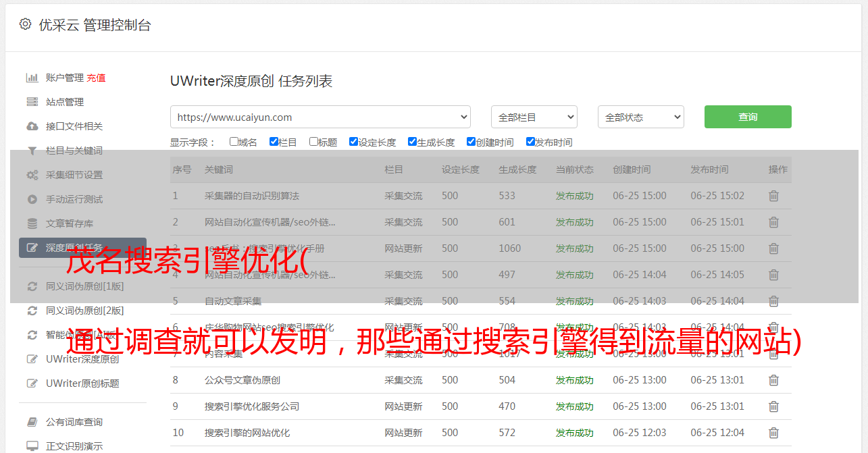Open the 全部状态 dropdown
This screenshot has width=868, height=453.
(641, 117)
